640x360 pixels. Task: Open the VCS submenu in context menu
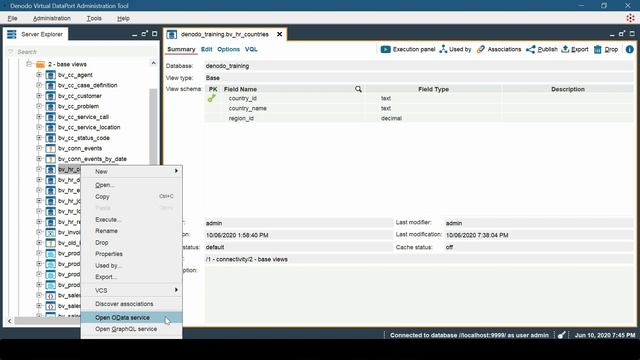[x=131, y=290]
